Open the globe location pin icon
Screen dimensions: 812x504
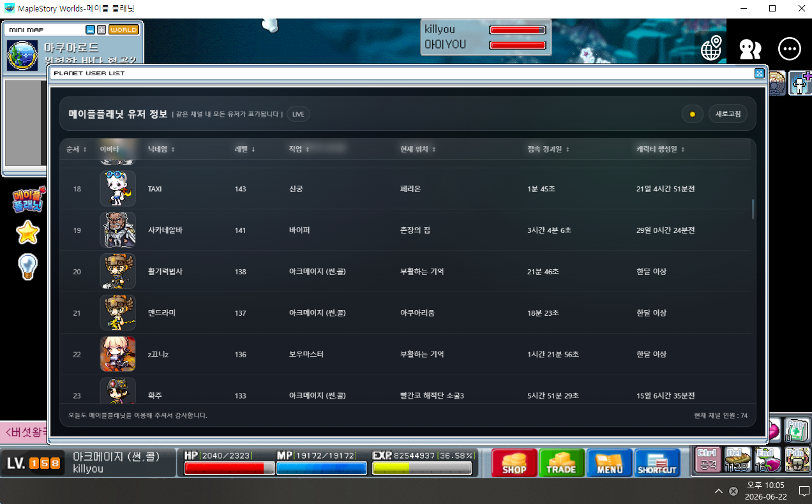711,48
